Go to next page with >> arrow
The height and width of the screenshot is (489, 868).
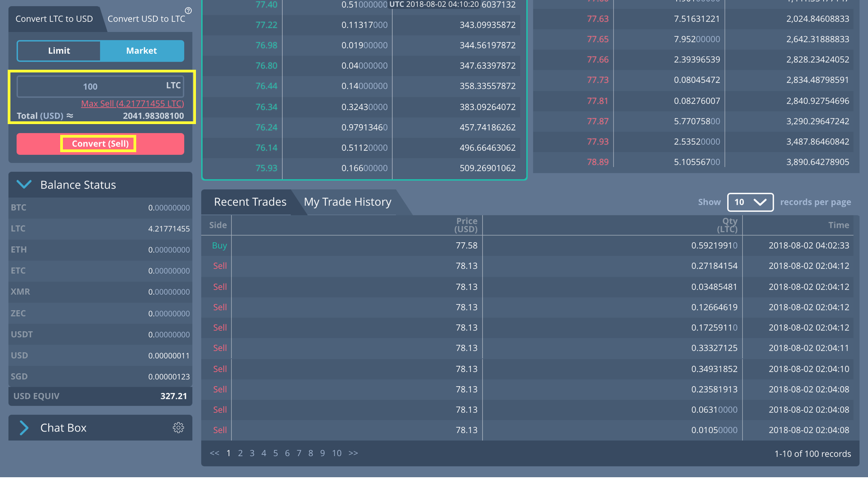point(353,453)
